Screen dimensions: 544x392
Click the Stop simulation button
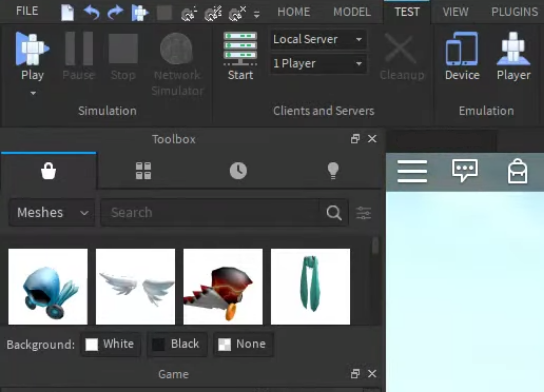[123, 56]
